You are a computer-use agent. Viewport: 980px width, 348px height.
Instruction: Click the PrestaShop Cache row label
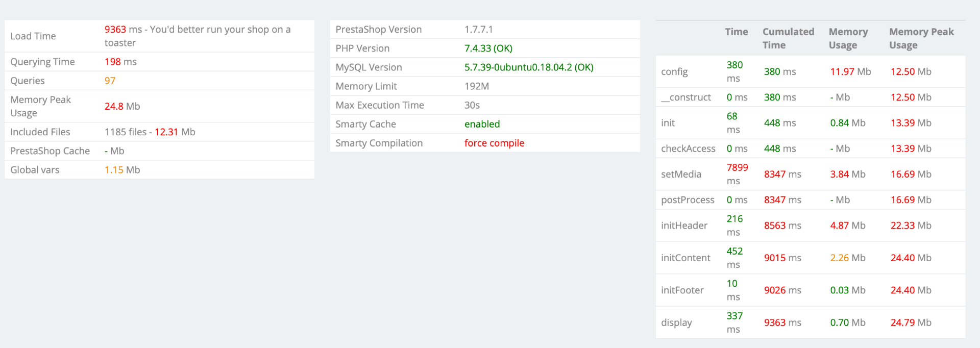click(50, 151)
